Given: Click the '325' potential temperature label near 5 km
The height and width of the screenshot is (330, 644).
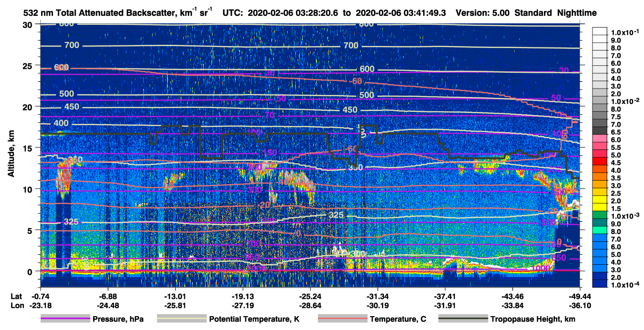Looking at the screenshot, I should tap(71, 222).
